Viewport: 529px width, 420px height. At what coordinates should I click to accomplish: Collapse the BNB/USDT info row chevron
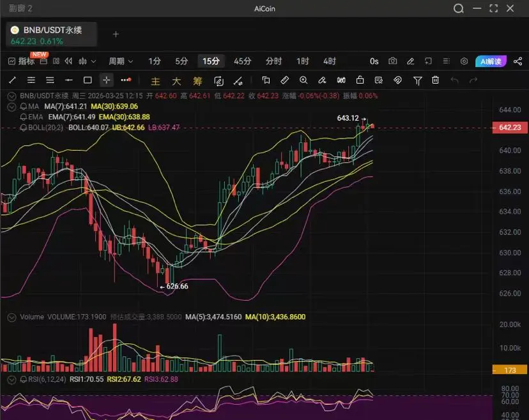[11, 95]
